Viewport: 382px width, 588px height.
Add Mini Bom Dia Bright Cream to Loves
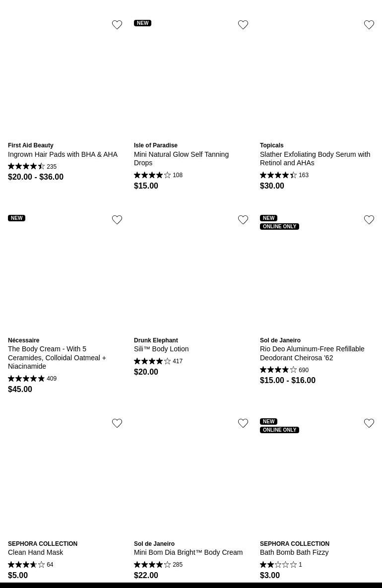tap(243, 423)
